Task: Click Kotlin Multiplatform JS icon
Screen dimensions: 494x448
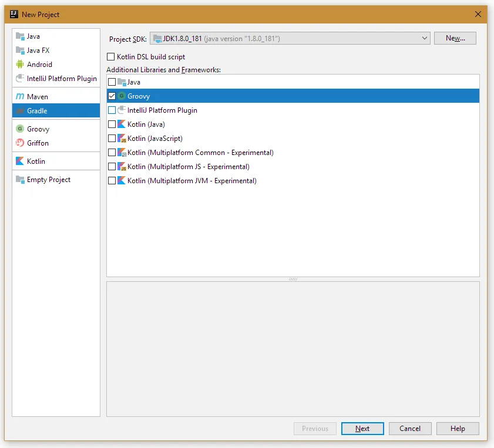Action: coord(122,167)
